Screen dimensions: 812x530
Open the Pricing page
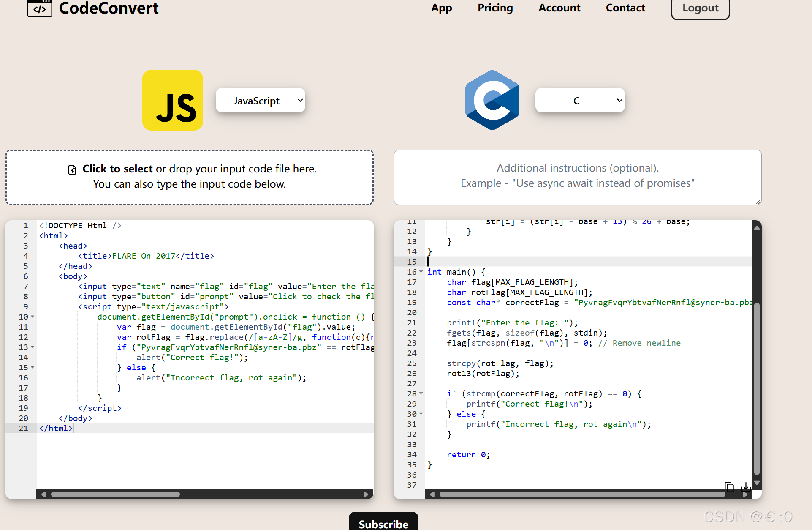[x=495, y=8]
